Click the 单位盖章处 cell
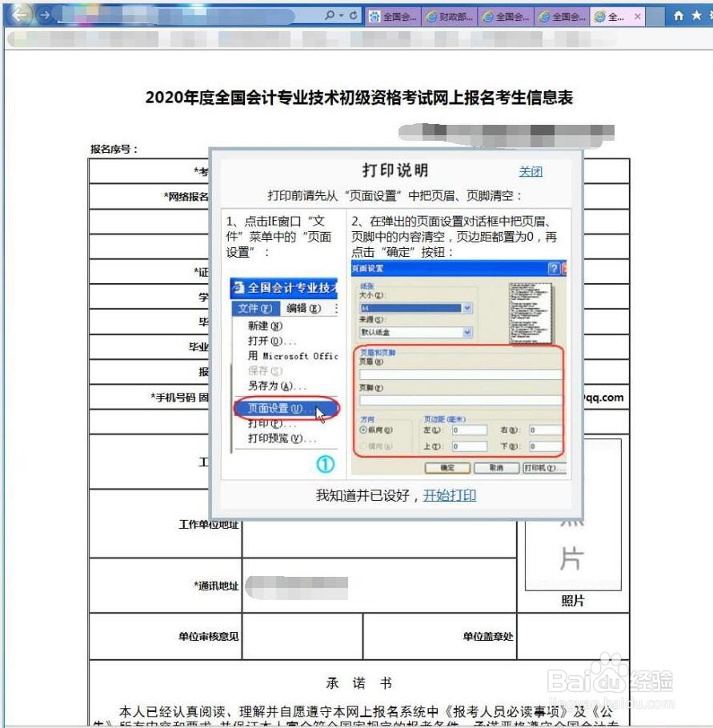The height and width of the screenshot is (728, 713). (x=440, y=636)
